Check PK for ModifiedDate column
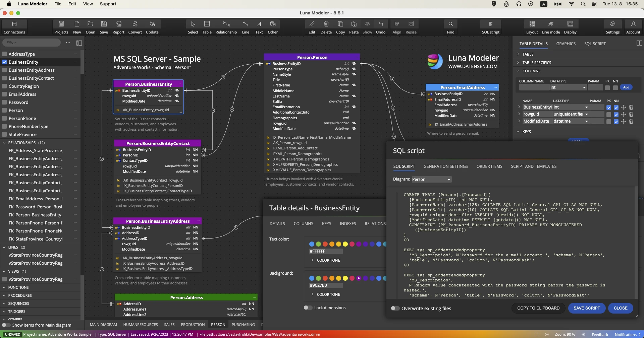Image resolution: width=644 pixels, height=338 pixels. [x=609, y=122]
